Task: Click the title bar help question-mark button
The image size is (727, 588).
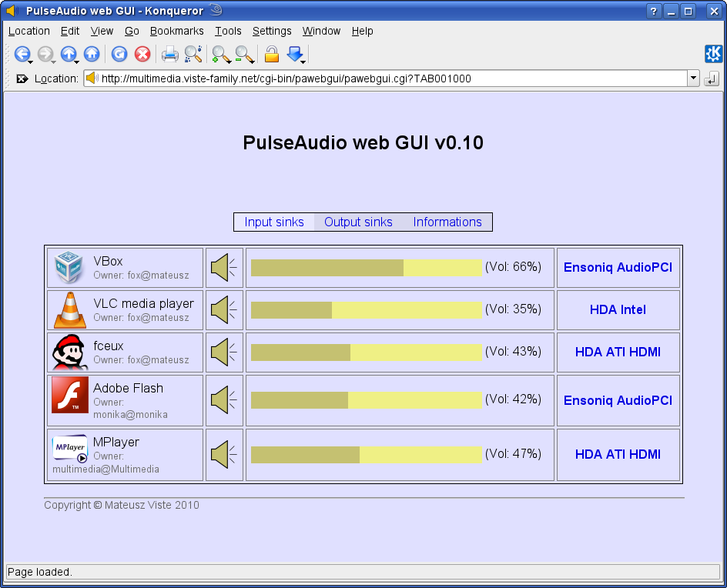Action: click(654, 11)
